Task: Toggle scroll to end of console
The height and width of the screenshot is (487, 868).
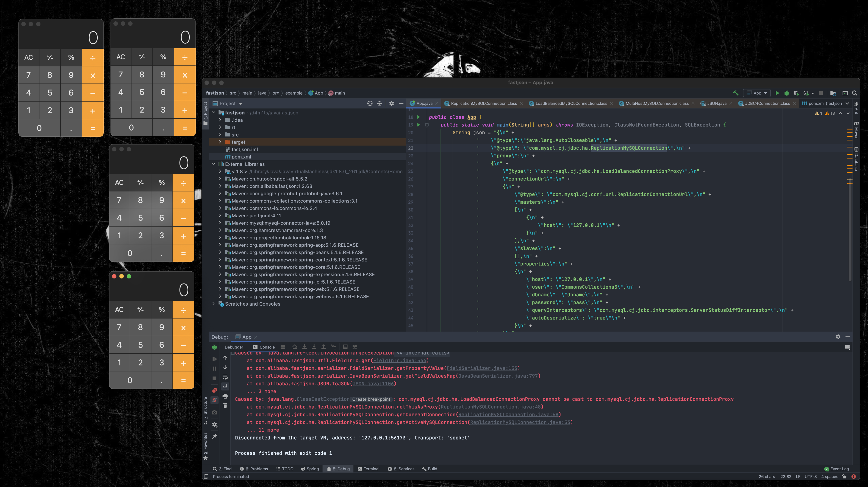Action: 225,387
